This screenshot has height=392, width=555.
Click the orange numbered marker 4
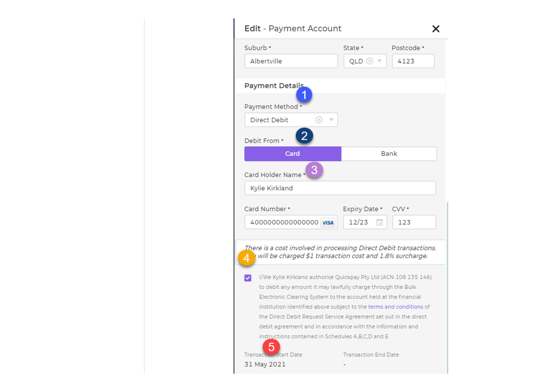[246, 258]
